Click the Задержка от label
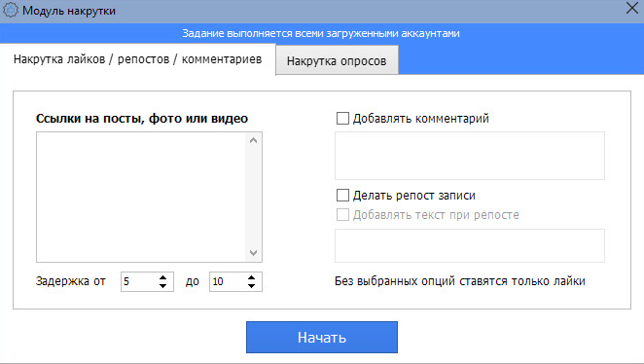Image resolution: width=644 pixels, height=364 pixels. point(71,281)
